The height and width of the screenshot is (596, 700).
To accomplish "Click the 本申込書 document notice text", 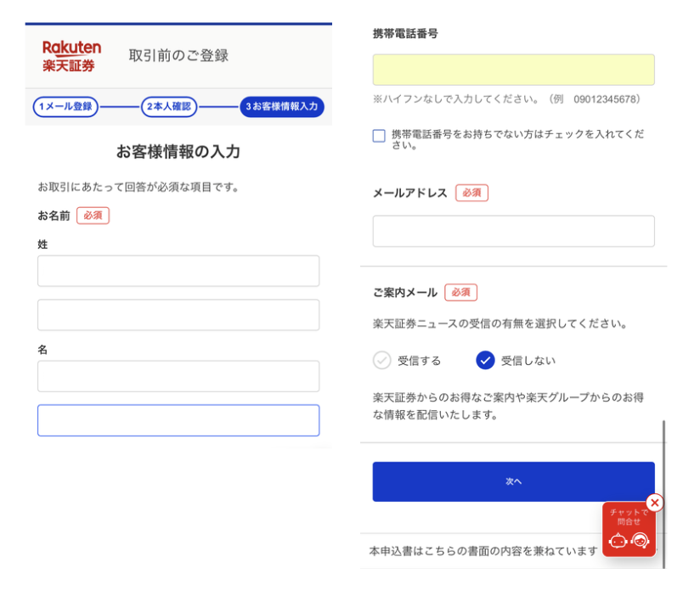I will [x=483, y=551].
